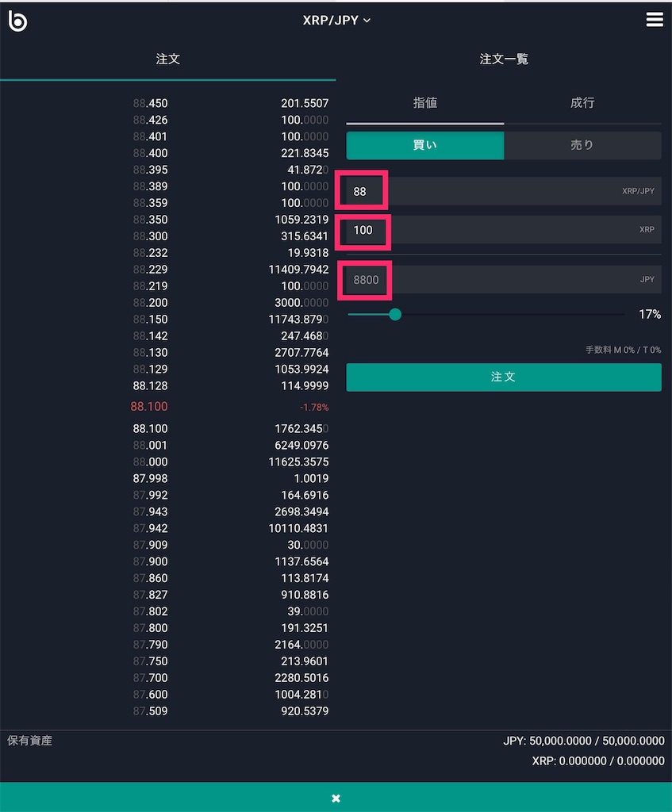Image resolution: width=672 pixels, height=812 pixels.
Task: Select ask price 88.450
Action: point(150,104)
